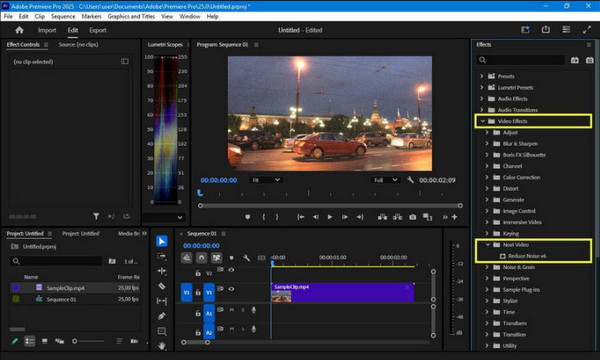Image resolution: width=600 pixels, height=360 pixels.
Task: Switch Project panel to Icon view
Action: coord(44,341)
